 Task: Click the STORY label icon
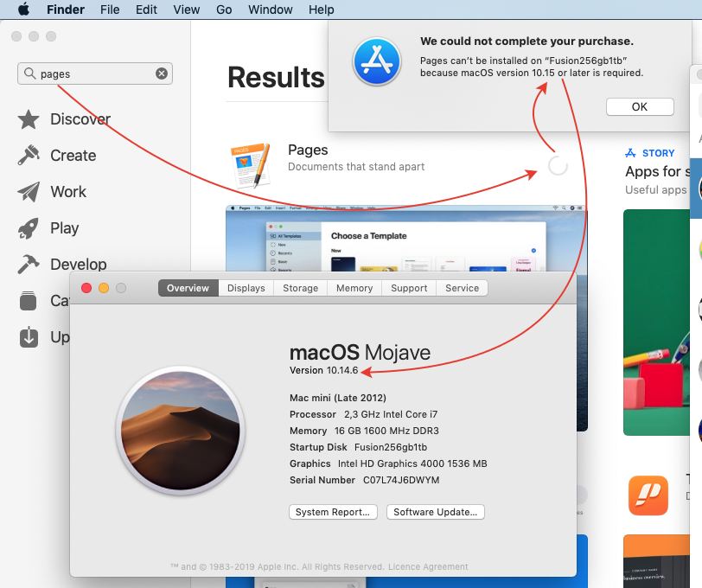630,153
